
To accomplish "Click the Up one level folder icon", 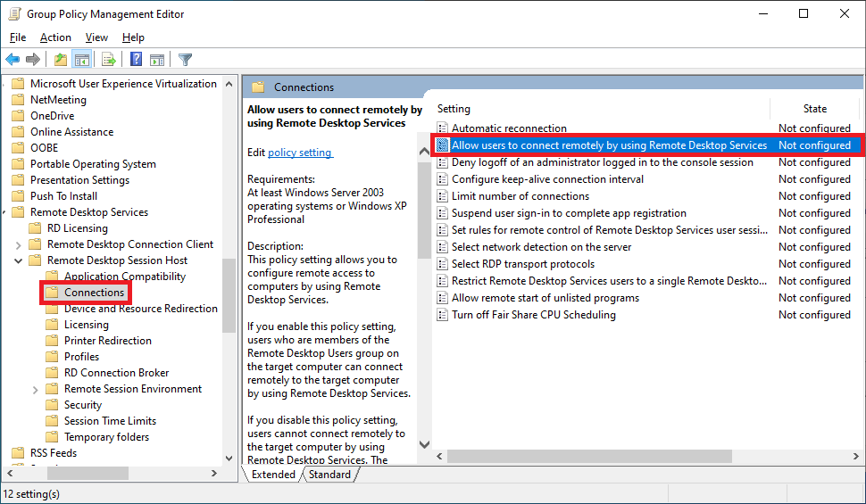I will point(60,59).
